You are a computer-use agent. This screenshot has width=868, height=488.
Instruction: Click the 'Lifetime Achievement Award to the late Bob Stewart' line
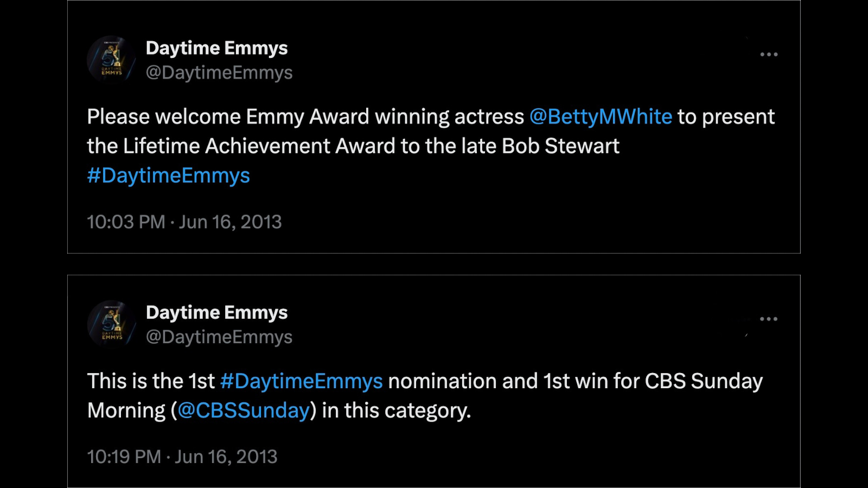point(372,146)
